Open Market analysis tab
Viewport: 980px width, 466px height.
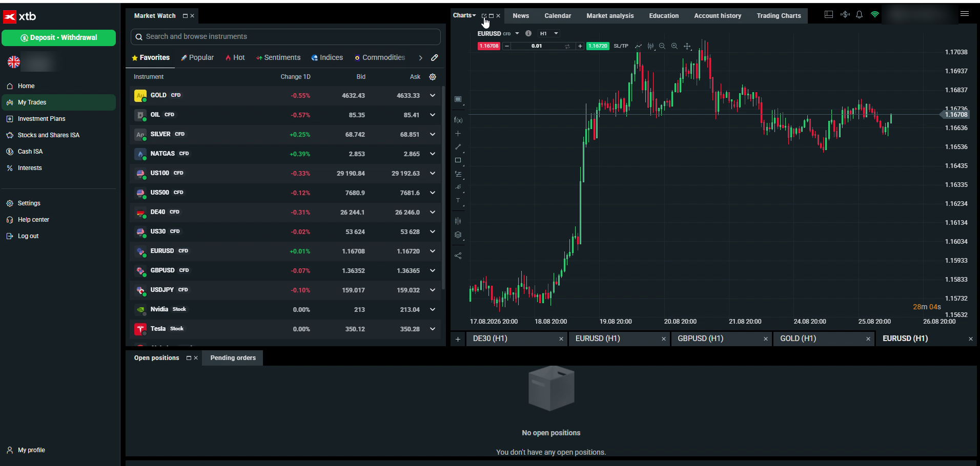pos(610,16)
